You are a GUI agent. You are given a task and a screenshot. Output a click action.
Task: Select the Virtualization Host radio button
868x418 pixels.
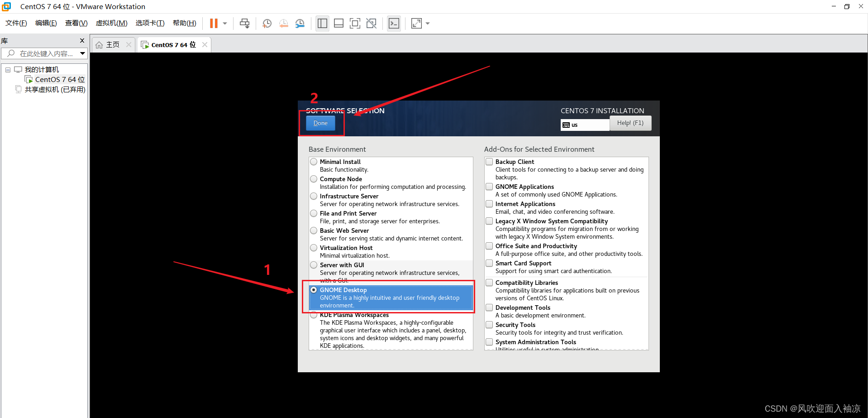coord(314,248)
